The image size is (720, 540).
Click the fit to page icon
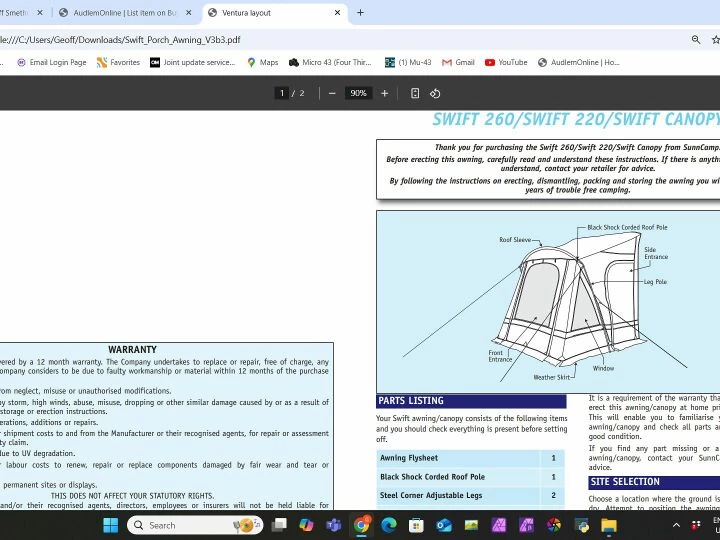(x=415, y=94)
